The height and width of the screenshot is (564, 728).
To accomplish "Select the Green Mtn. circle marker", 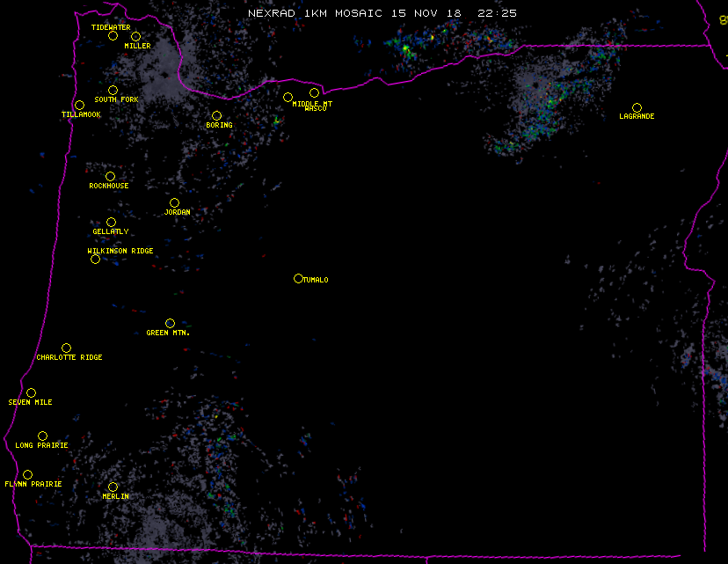I will pyautogui.click(x=170, y=323).
